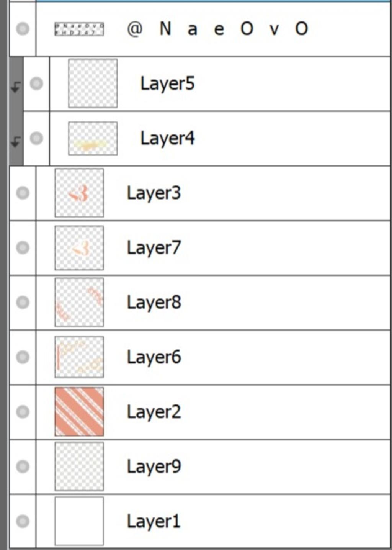Hide Layer4 using its visibility dot

click(x=36, y=138)
